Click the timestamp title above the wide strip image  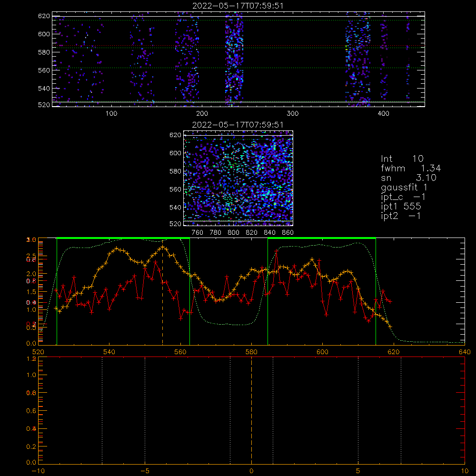[x=238, y=6]
